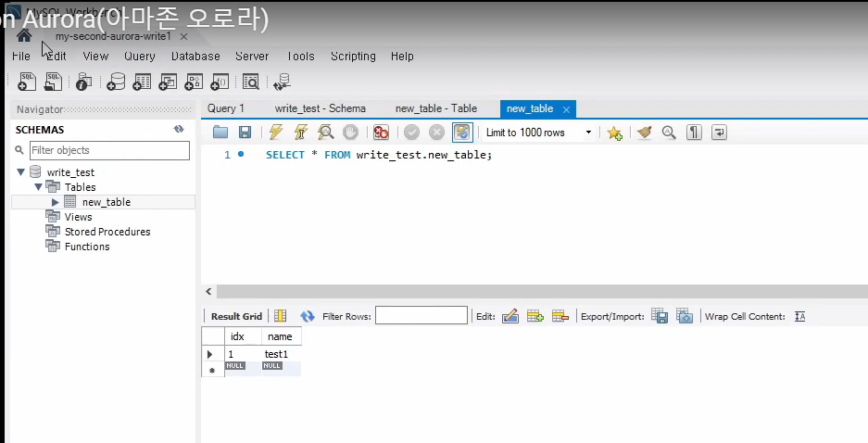Create a new table icon
The image size is (868, 443).
(x=142, y=82)
